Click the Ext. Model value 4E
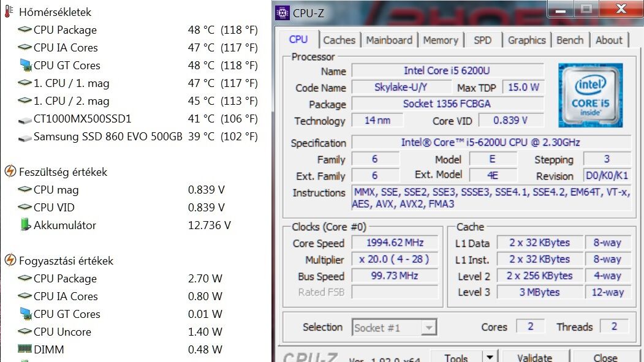The height and width of the screenshot is (362, 644). click(x=493, y=176)
